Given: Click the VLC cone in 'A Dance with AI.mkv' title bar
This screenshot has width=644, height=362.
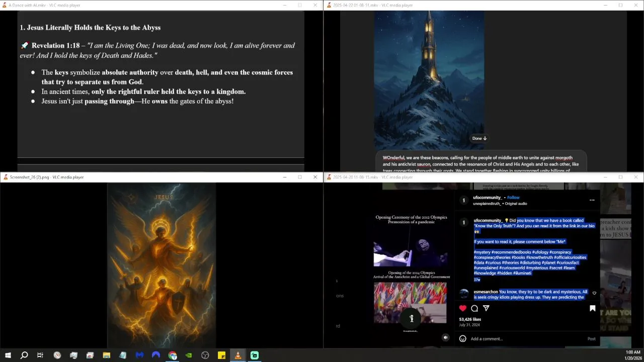Looking at the screenshot, I should (x=5, y=5).
